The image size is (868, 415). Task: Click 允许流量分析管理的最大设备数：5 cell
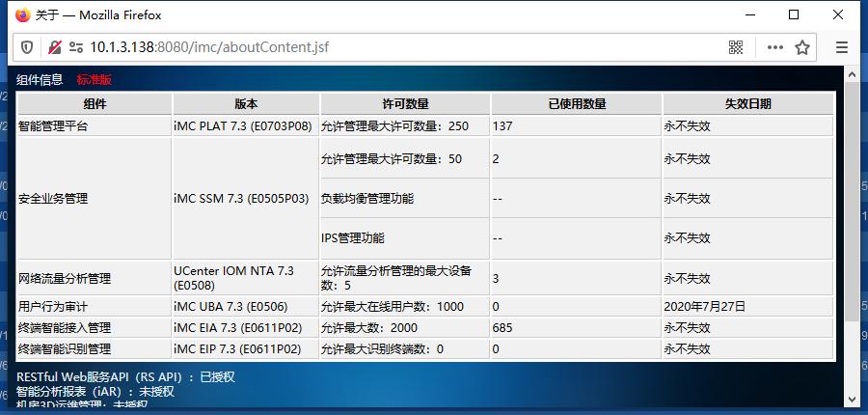(x=405, y=278)
